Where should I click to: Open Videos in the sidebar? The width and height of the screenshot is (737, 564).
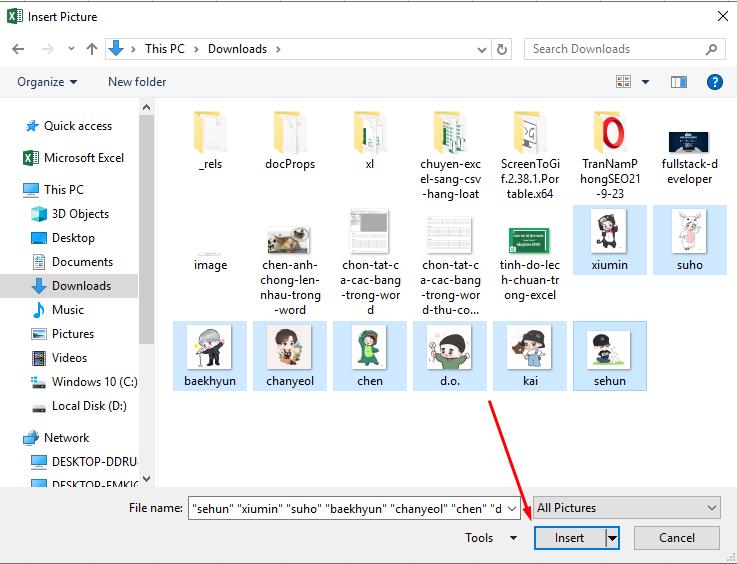[x=59, y=358]
